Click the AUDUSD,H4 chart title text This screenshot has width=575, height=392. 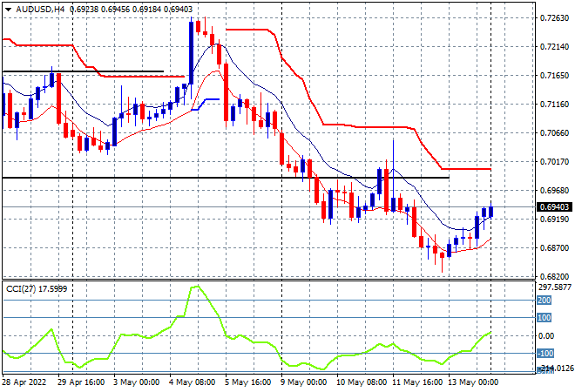coord(40,10)
